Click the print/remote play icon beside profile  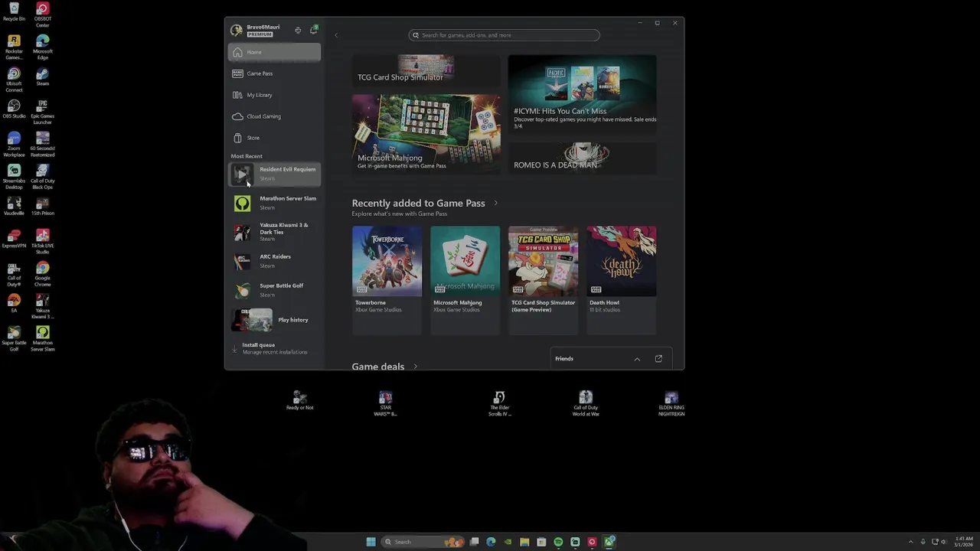pos(298,31)
